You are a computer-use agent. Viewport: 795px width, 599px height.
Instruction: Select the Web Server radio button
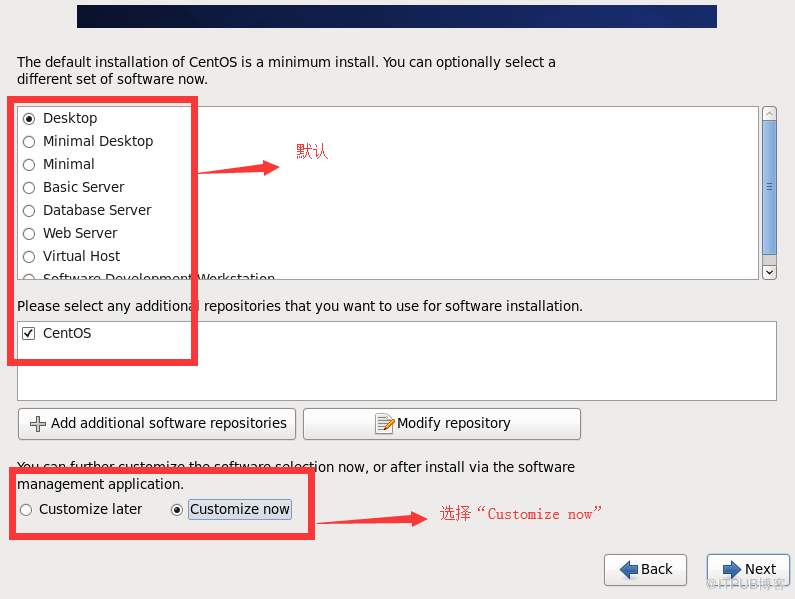(x=29, y=234)
